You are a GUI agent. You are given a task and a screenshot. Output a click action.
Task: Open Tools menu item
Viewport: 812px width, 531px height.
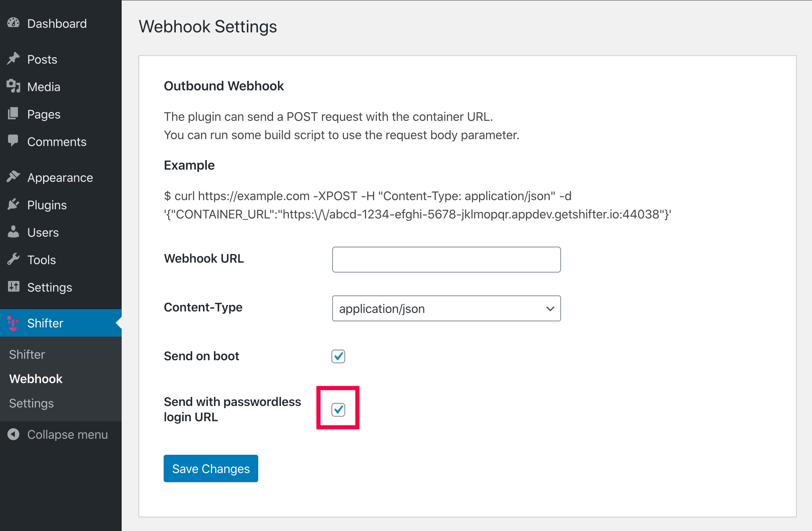click(x=61, y=260)
